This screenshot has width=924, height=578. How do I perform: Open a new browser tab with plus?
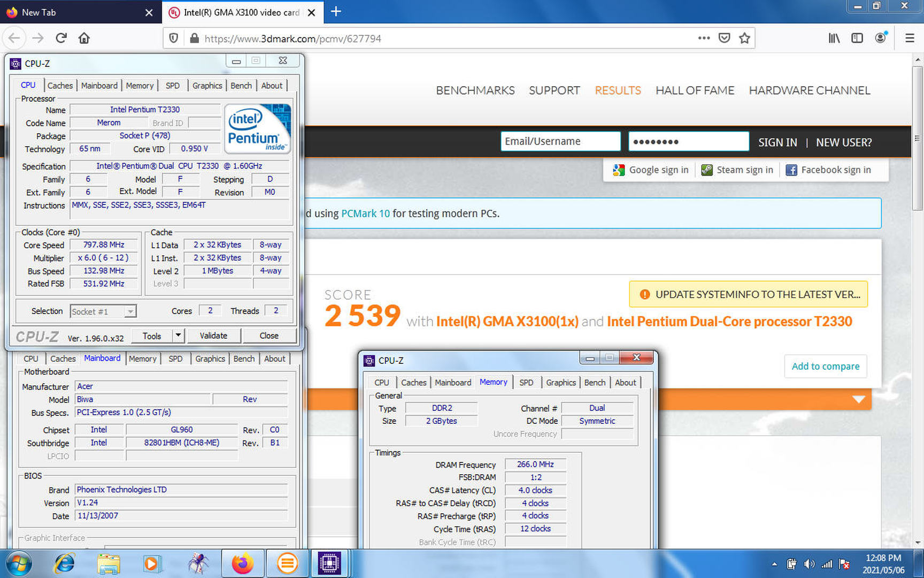(x=336, y=11)
